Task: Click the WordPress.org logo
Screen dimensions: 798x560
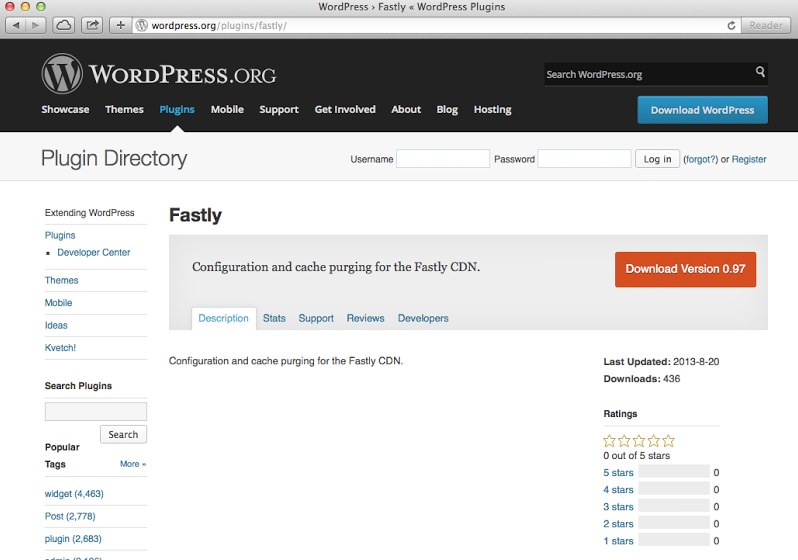Action: coord(159,74)
